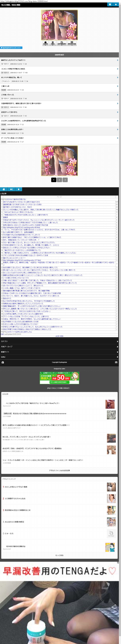
Task: Open popular article 絶歯夫
Action: coord(6,217)
